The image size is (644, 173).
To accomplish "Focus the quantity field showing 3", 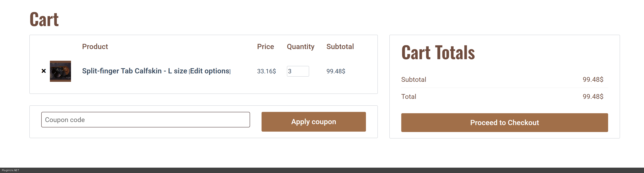I will [297, 71].
